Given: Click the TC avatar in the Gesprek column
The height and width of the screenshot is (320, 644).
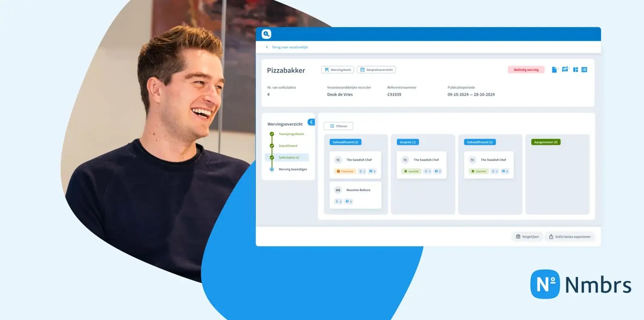Looking at the screenshot, I should tap(405, 160).
